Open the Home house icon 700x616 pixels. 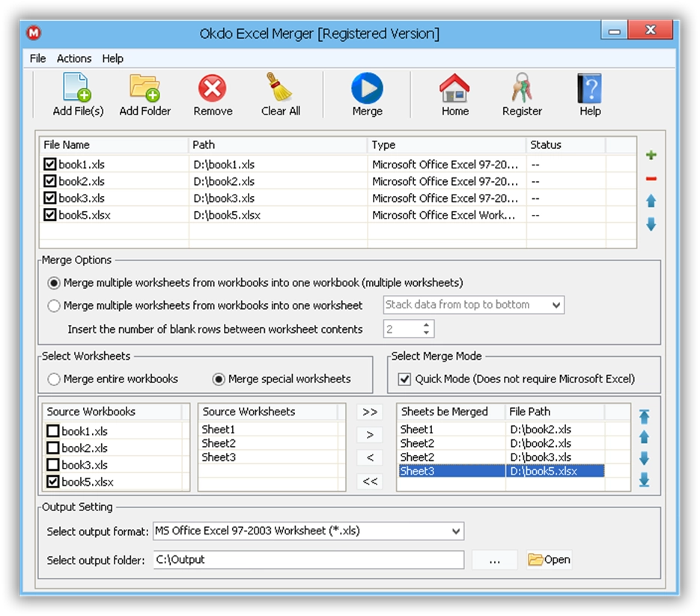[454, 88]
